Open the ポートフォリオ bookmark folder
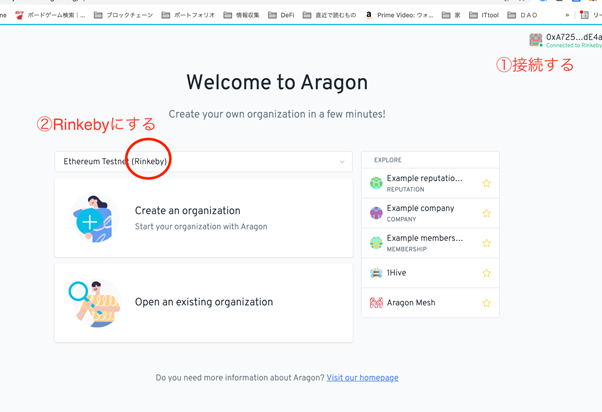Viewport: 602px width, 412px height. coord(188,15)
